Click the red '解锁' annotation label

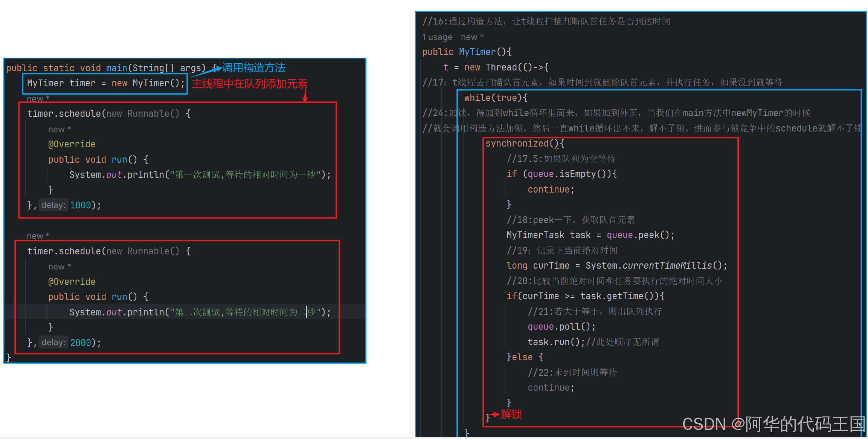511,414
